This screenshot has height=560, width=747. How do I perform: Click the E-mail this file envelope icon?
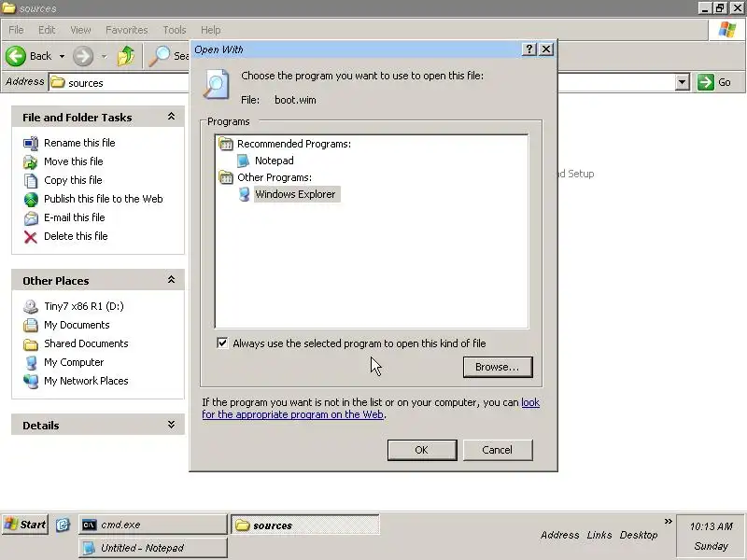tap(31, 218)
